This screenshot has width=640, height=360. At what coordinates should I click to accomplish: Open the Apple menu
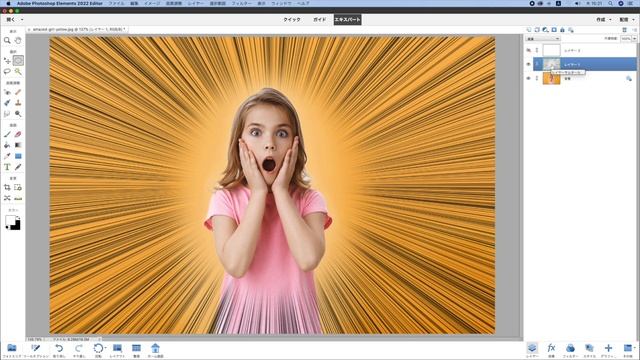click(8, 3)
